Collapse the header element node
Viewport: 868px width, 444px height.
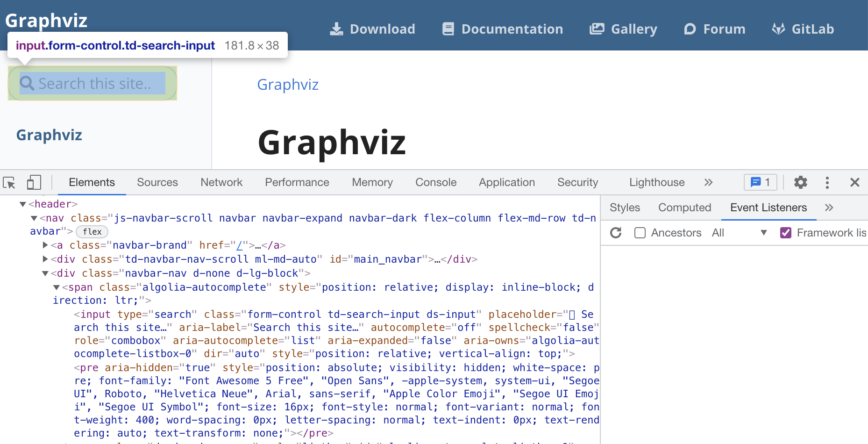tap(22, 204)
